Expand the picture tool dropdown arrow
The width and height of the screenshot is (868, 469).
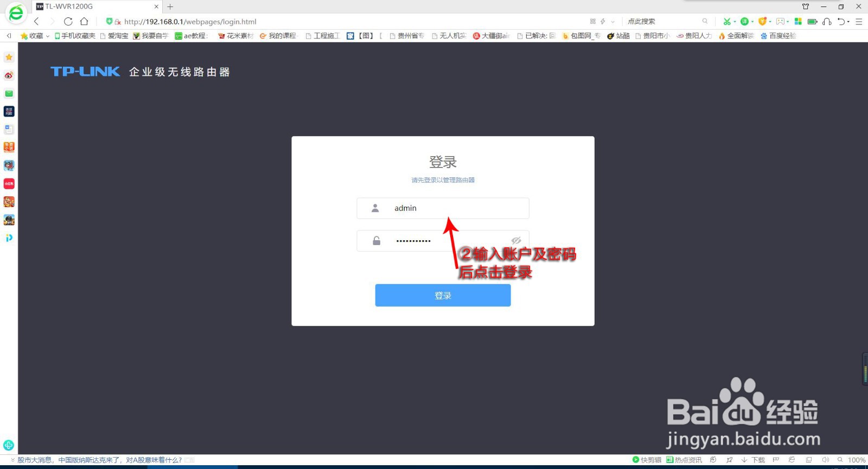(x=788, y=22)
